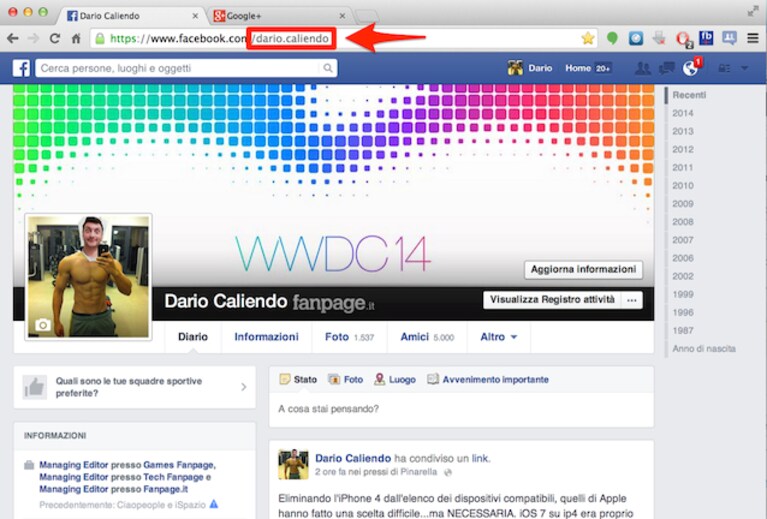
Task: Open the Amici profile tab
Action: (427, 337)
